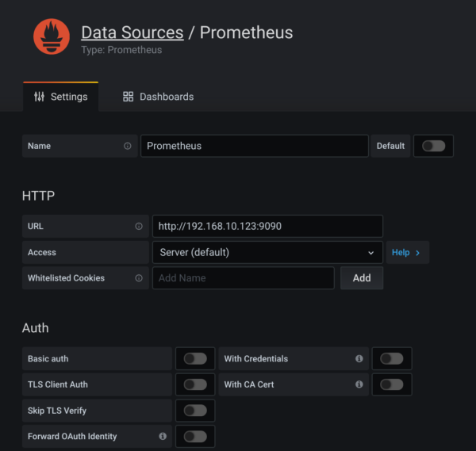Click the info icon next to URL
Image resolution: width=476 pixels, height=451 pixels.
pos(139,226)
